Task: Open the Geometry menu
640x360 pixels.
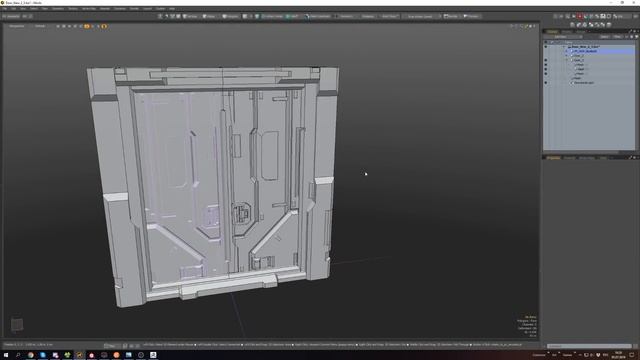Action: click(x=58, y=9)
